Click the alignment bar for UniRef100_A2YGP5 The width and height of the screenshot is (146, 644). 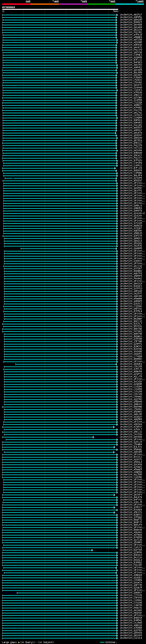point(60,178)
